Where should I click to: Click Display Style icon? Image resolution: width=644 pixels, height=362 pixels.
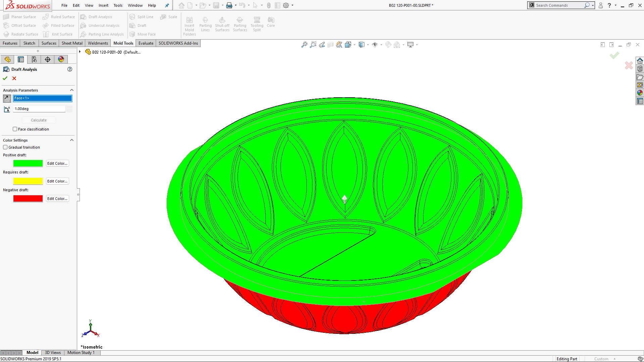pos(361,45)
